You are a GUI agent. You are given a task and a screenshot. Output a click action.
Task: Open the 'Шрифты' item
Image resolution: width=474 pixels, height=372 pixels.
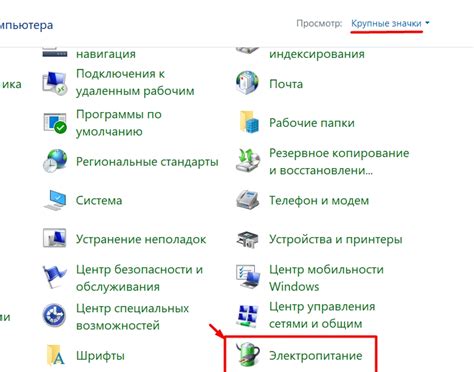[100, 356]
